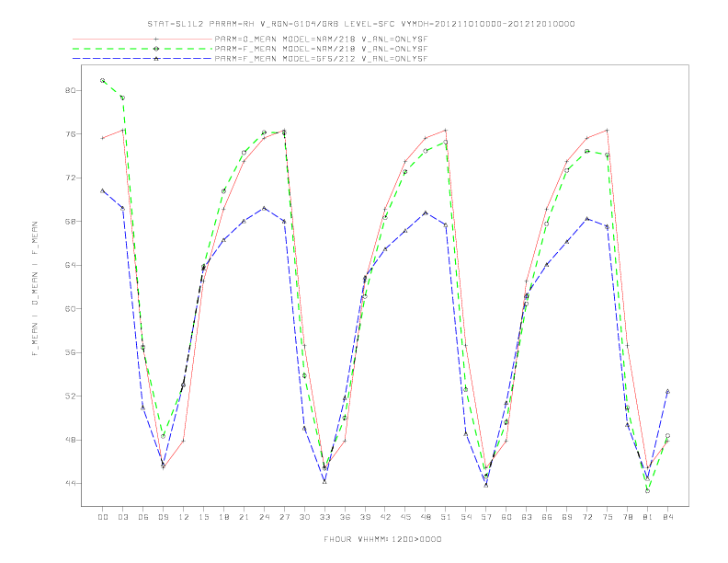Click x-axis forecast hour label 84
Image resolution: width=728 pixels, height=563 pixels.
click(x=667, y=517)
